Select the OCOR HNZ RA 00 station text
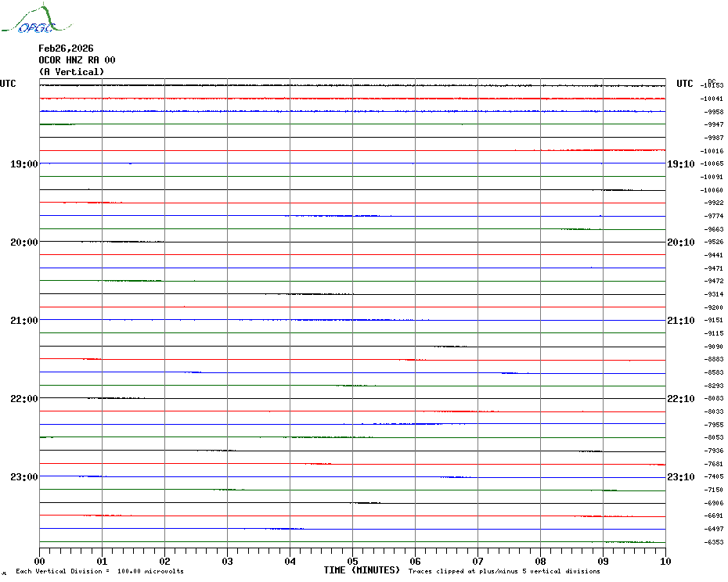The width and height of the screenshot is (728, 582). 77,60
